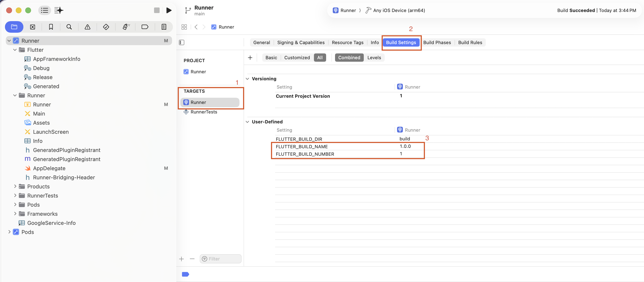Open the Signing & Capabilities tab
The image size is (644, 282).
301,42
